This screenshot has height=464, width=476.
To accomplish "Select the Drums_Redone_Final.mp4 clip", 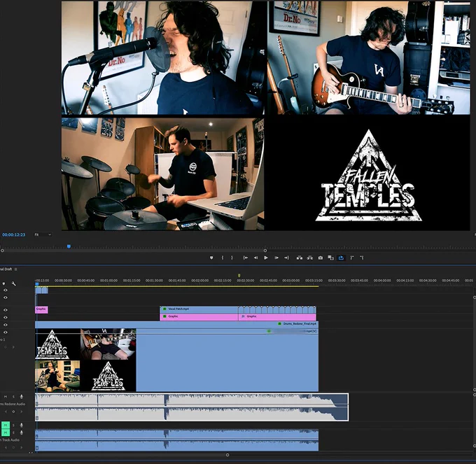I will (176, 324).
